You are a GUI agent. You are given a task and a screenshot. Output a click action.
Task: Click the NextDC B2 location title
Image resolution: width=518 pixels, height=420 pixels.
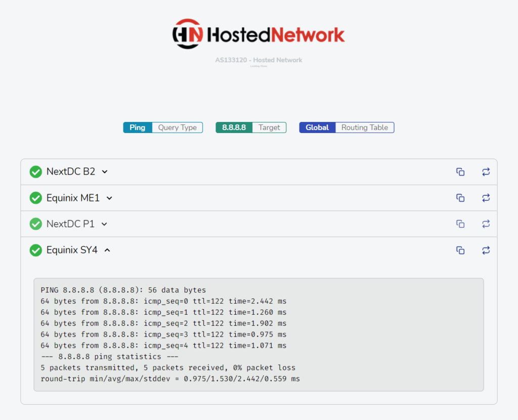(71, 172)
